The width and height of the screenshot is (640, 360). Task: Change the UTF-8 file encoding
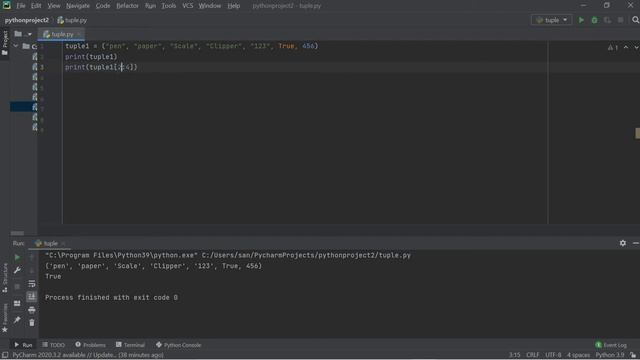tap(553, 355)
